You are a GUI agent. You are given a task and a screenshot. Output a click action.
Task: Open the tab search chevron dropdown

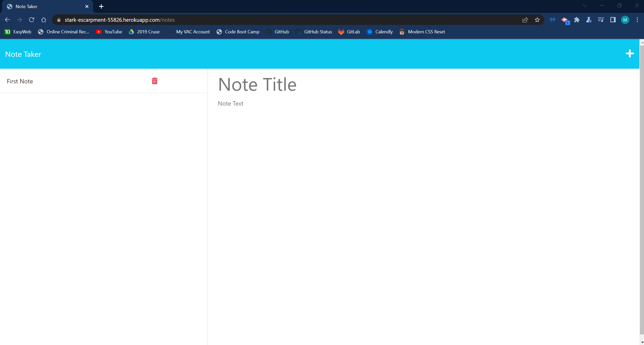coord(584,5)
